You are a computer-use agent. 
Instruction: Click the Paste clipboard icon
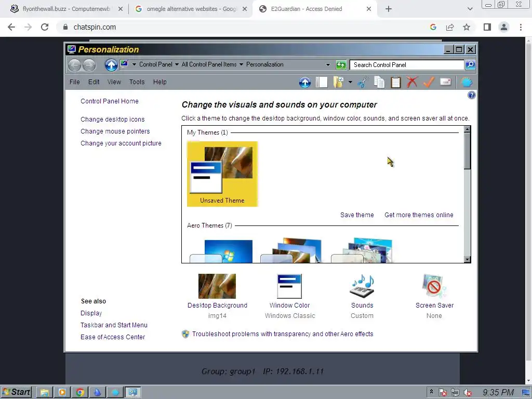click(x=395, y=82)
